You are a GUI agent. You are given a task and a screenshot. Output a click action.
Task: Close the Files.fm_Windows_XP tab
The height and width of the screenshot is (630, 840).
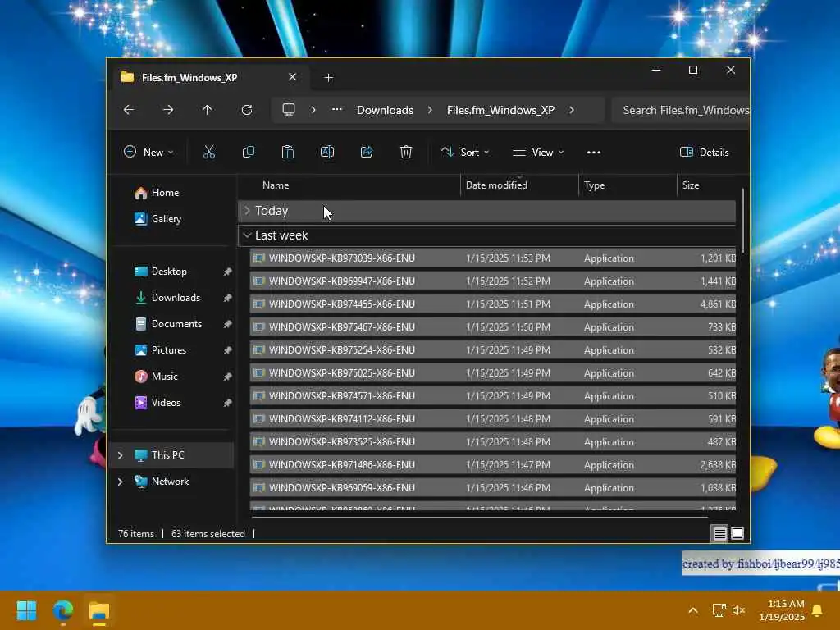pyautogui.click(x=293, y=77)
